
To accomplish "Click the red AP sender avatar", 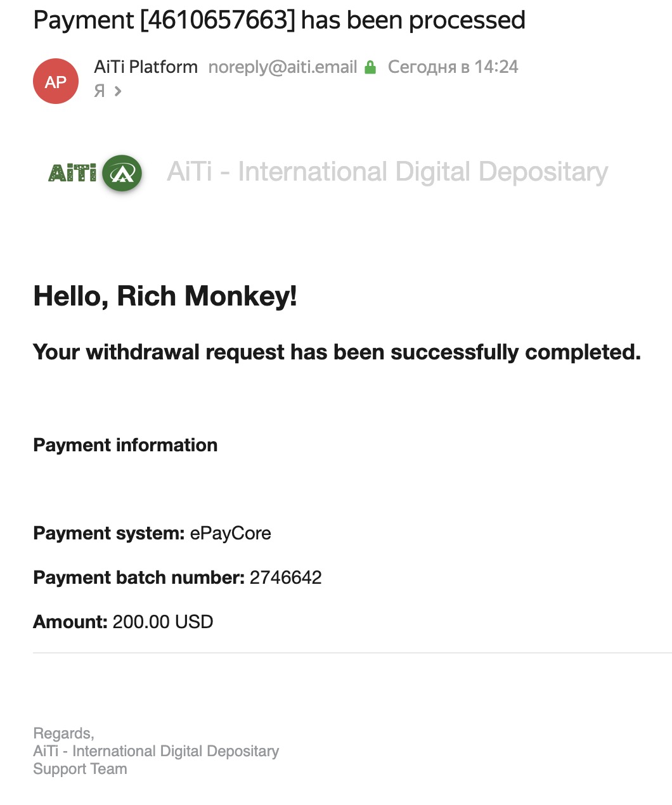I will click(56, 81).
